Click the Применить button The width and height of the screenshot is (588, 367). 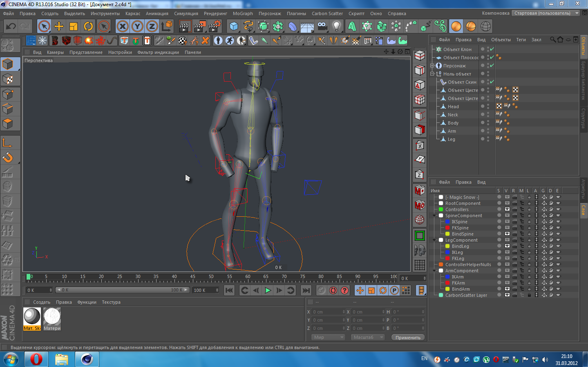pyautogui.click(x=408, y=338)
